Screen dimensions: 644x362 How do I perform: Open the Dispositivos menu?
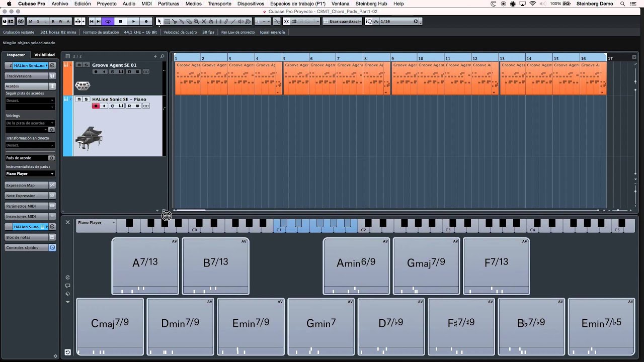pos(251,4)
